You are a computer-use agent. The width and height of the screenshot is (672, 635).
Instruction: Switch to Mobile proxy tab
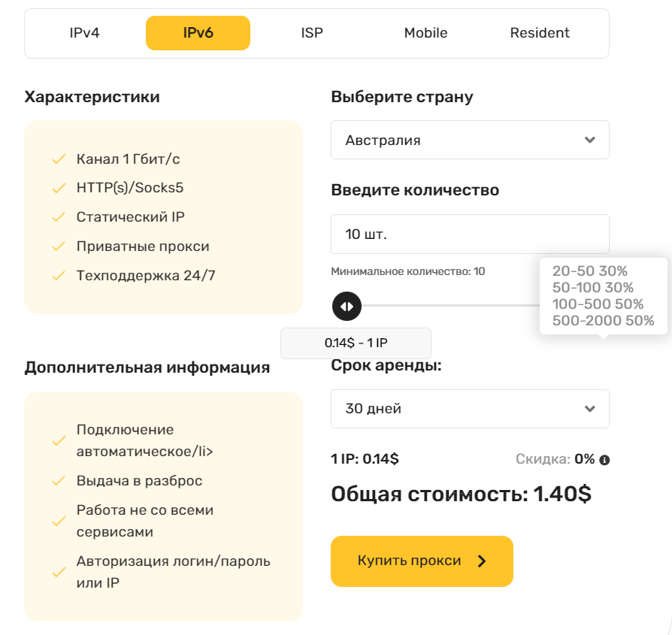[425, 33]
